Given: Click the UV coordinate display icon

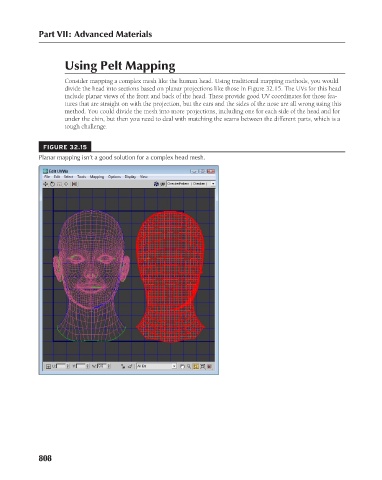Looking at the screenshot, I should [x=163, y=184].
